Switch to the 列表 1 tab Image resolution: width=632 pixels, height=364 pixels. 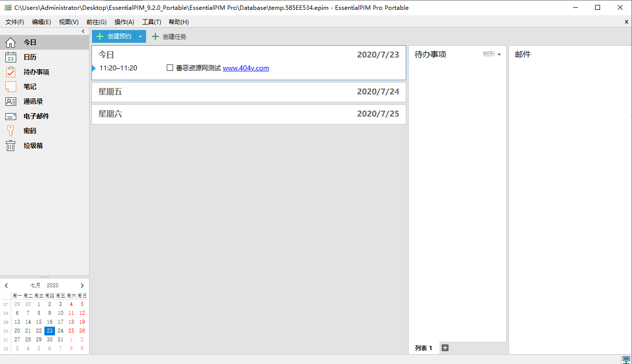point(423,348)
